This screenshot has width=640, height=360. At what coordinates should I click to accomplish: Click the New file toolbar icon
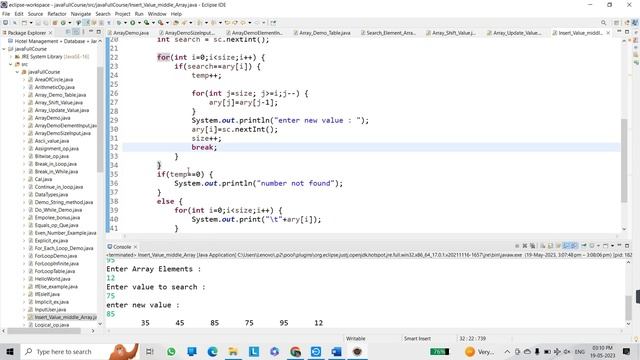(24, 22)
